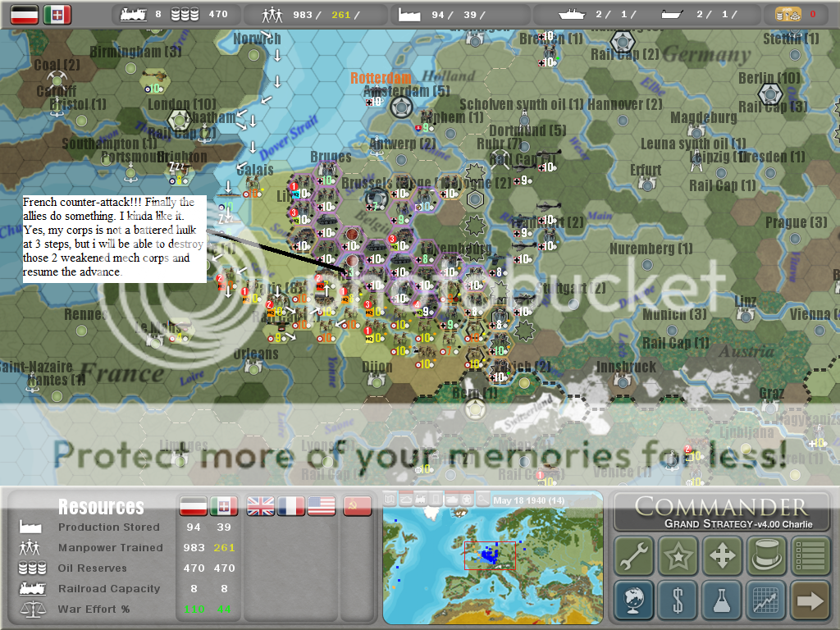Select the Italian flag in Resources
Viewport: 840px width, 630px height.
coord(224,506)
